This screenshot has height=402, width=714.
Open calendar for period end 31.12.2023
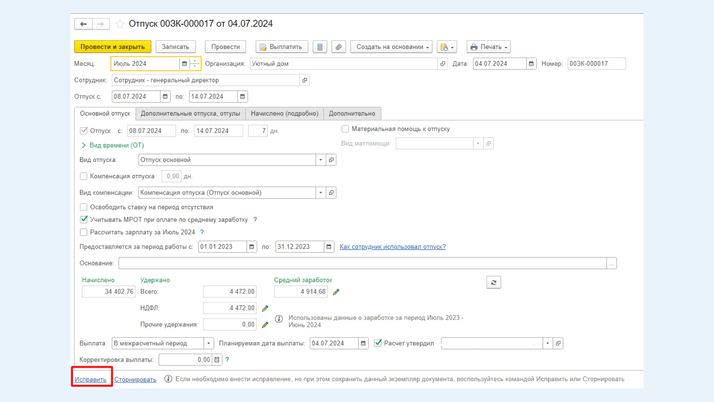(x=329, y=247)
